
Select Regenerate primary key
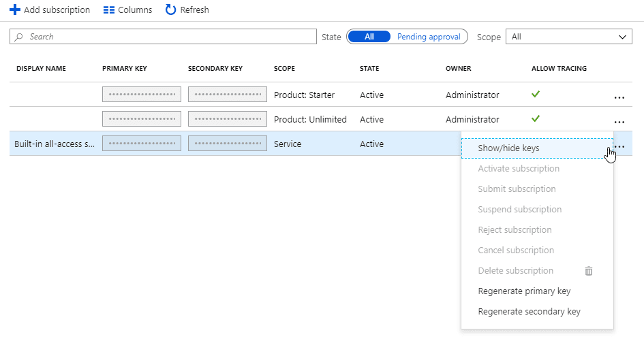[x=524, y=291]
